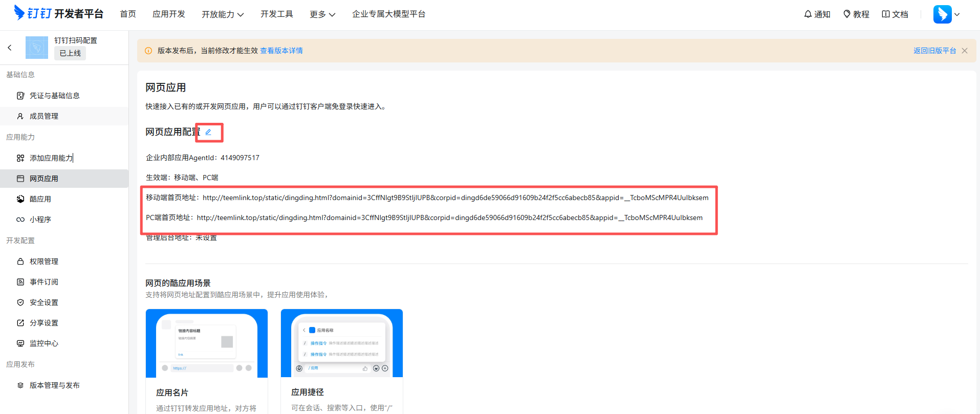Open 酷应用 in the sidebar
980x414 pixels.
(64, 199)
